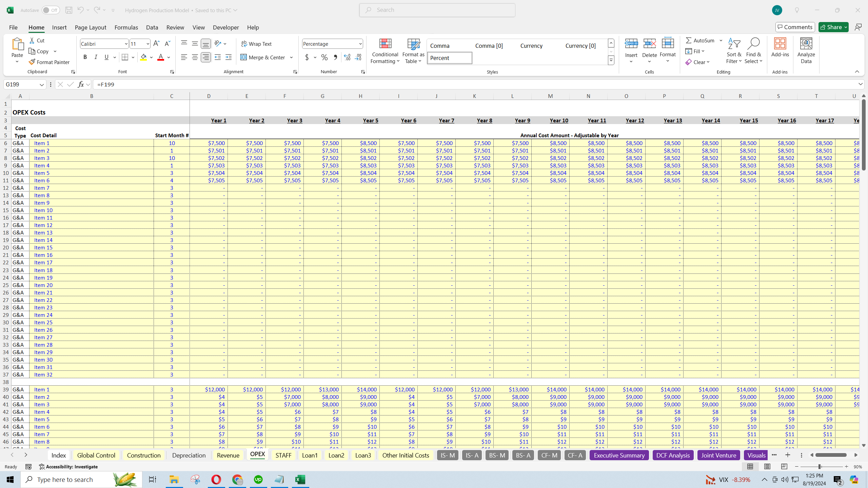Open the Data ribbon tab
Image resolution: width=868 pixels, height=488 pixels.
click(x=152, y=27)
